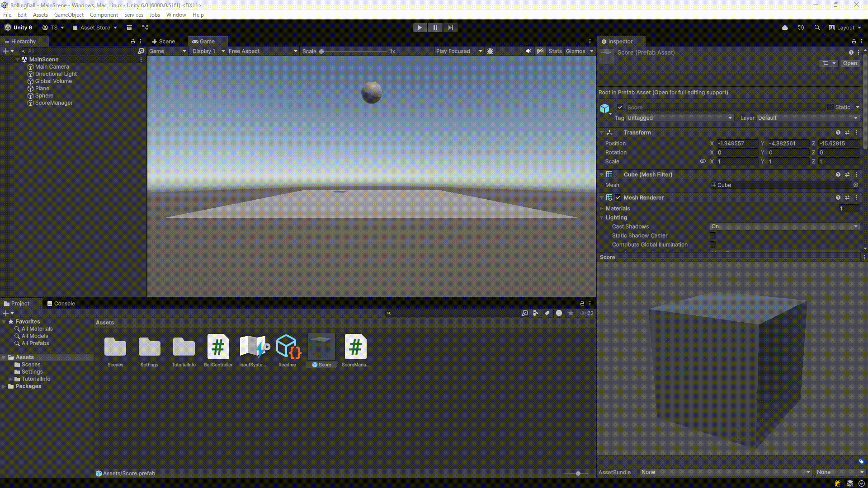The image size is (868, 488).
Task: Open the Cast Shadows dropdown
Action: click(x=784, y=226)
